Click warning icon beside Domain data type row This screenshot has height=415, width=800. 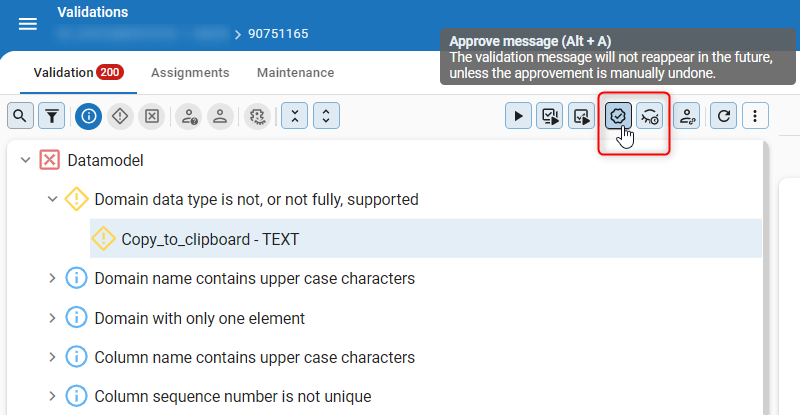77,199
